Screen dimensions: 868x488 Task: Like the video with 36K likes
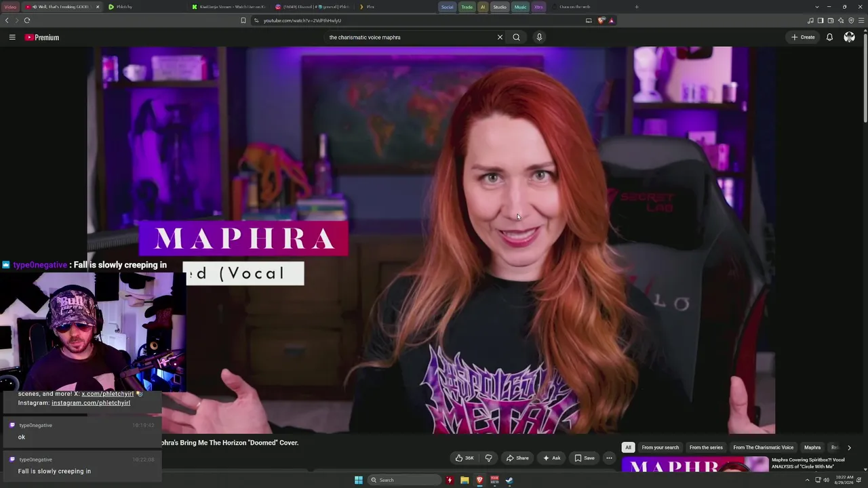[465, 458]
